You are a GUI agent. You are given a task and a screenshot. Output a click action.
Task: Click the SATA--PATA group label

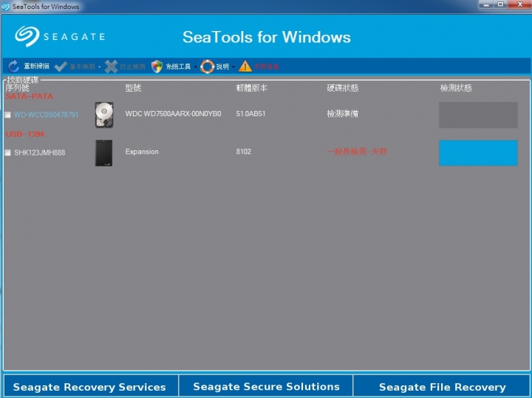(x=30, y=96)
